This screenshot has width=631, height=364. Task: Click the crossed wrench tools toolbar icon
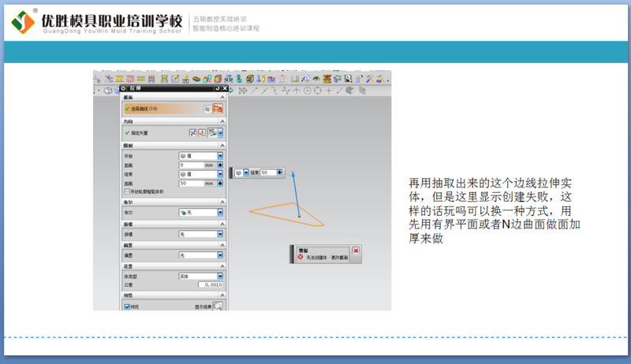coord(369,79)
